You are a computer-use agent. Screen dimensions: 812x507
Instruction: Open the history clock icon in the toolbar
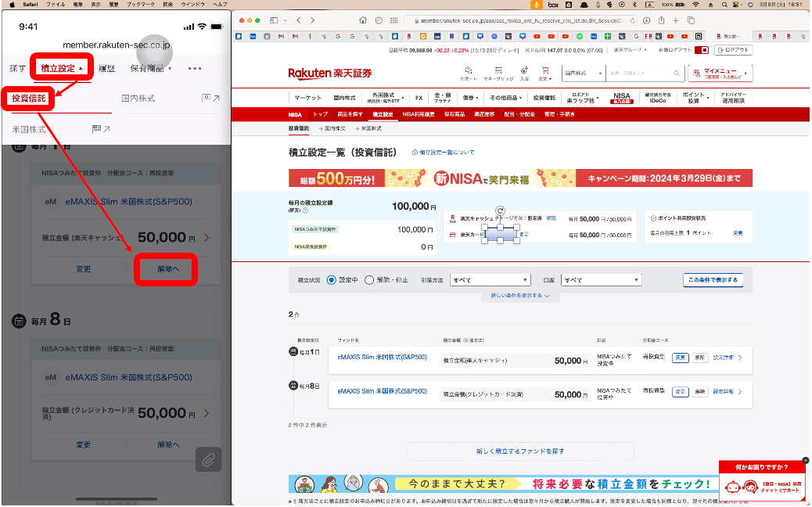coord(379,20)
